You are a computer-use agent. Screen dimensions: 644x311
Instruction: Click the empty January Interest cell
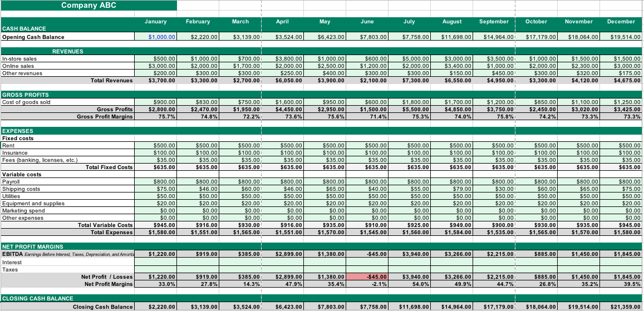(156, 262)
